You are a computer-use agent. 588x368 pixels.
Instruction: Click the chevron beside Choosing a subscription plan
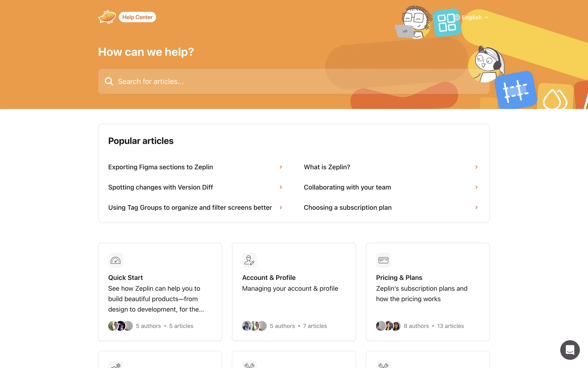tap(476, 208)
